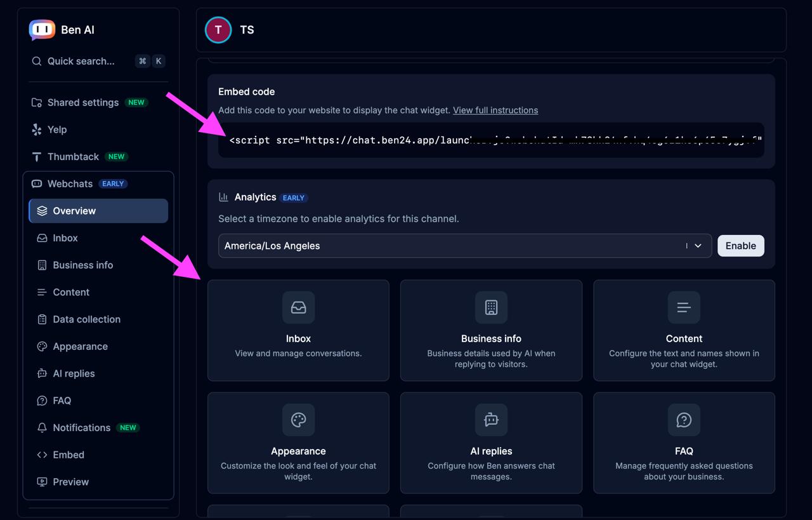Screen dimensions: 812x520
Task: Click the Content card lines icon
Action: click(x=684, y=307)
